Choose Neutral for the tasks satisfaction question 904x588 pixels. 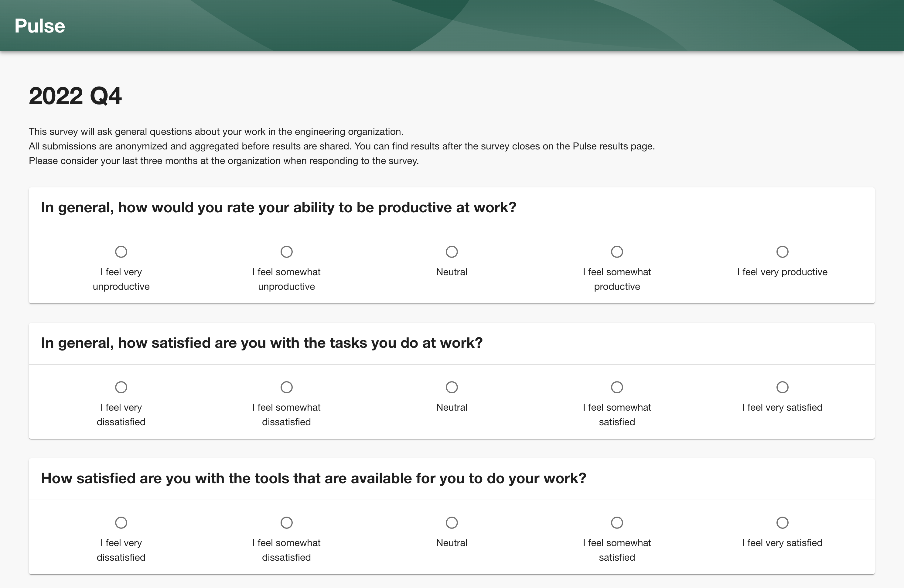[452, 387]
